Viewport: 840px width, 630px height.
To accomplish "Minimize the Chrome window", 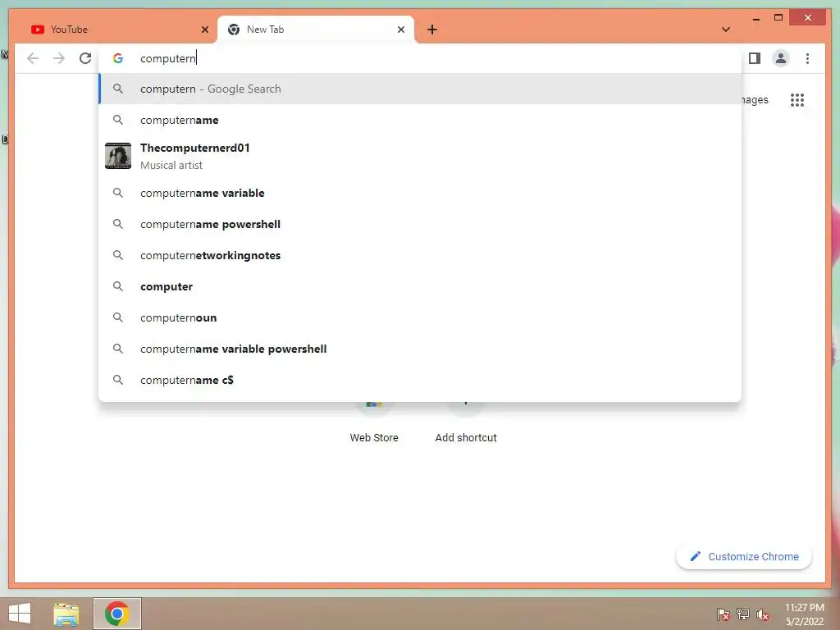I will (756, 19).
